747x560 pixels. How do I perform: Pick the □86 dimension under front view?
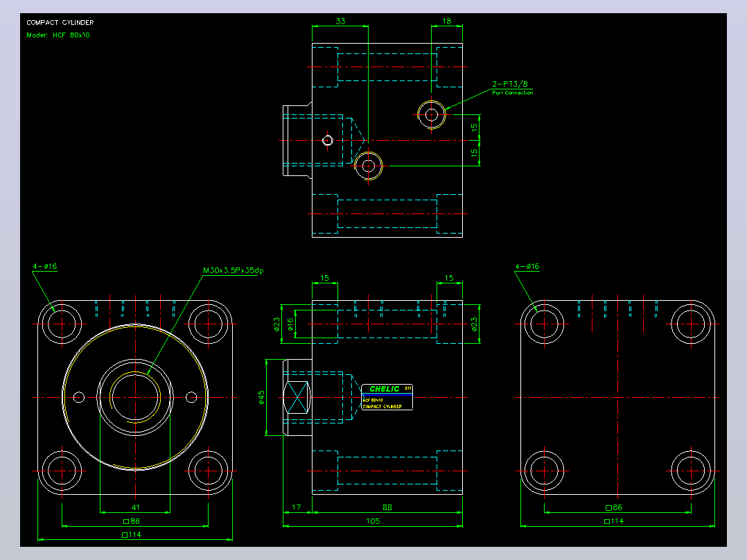pyautogui.click(x=132, y=521)
